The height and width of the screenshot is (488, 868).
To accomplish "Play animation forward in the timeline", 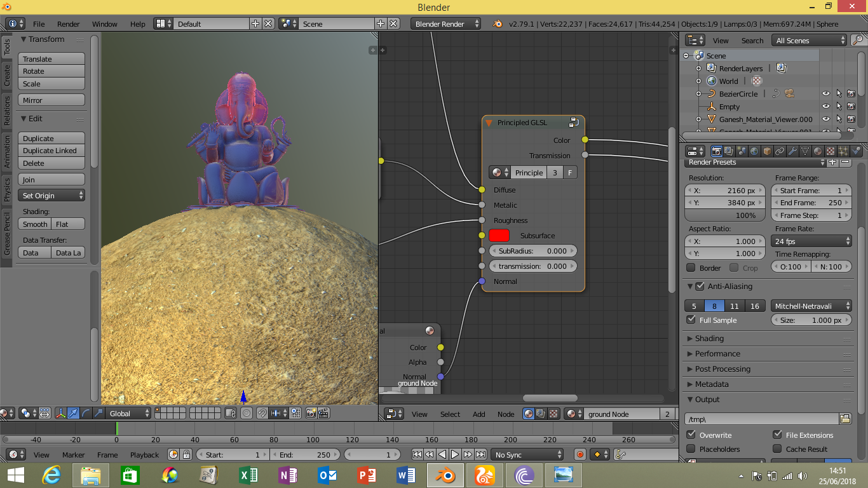I will [455, 454].
